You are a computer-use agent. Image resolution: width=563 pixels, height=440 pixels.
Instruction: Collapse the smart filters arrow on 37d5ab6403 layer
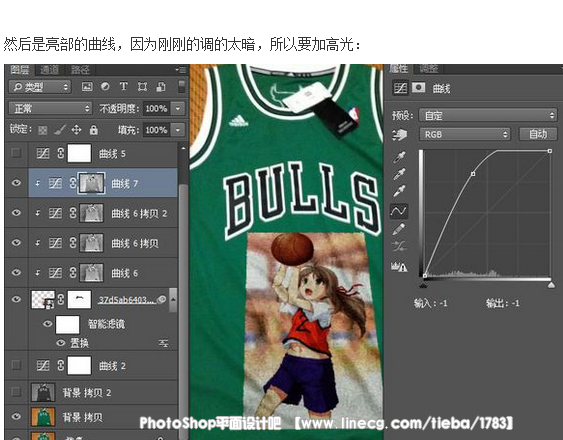pos(173,299)
